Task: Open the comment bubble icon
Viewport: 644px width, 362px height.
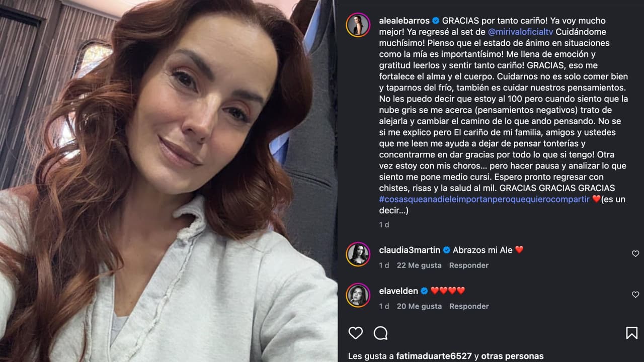Action: [381, 333]
